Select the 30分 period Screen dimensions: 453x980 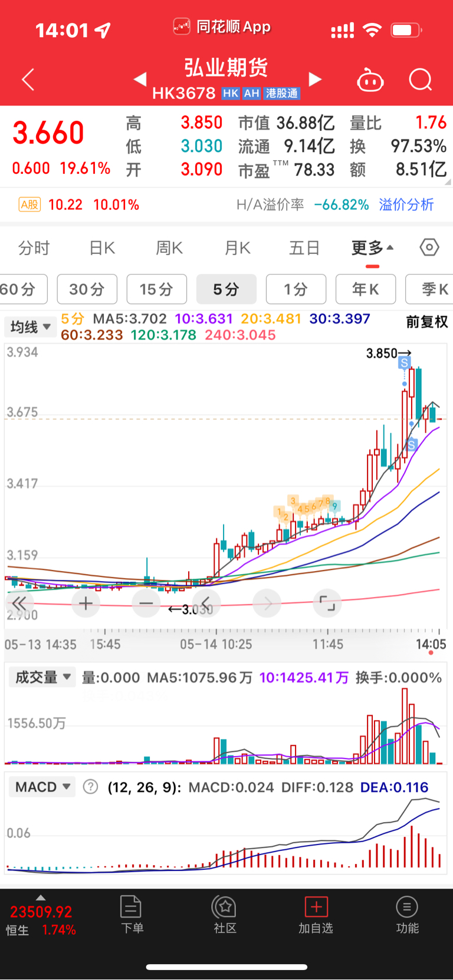87,289
